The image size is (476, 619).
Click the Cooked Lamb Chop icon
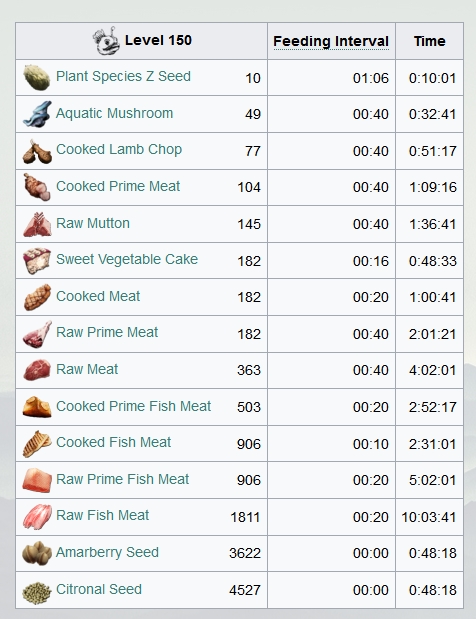pos(37,151)
